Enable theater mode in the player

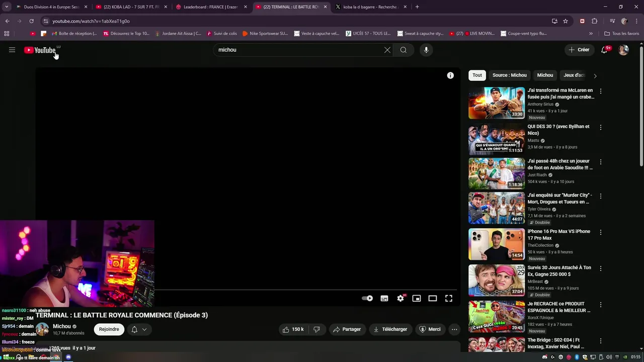(x=433, y=298)
